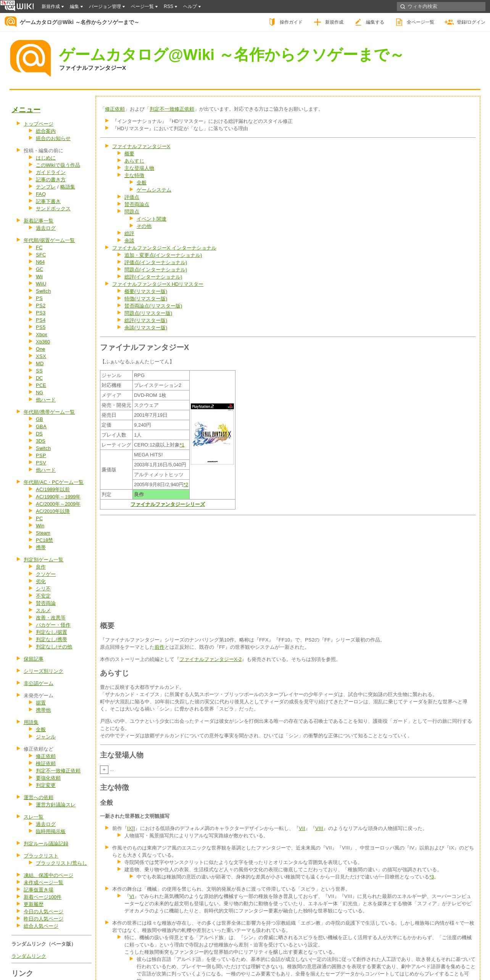This screenshot has width=490, height=980.
Task: Click the orange wiki icon beside site title
Action: 10,22
